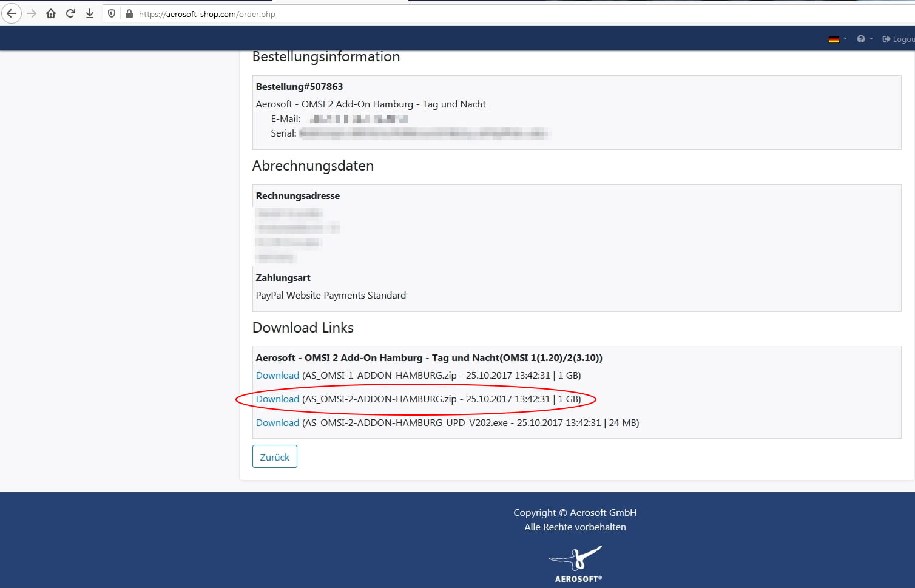Download AS_OMSI-2-ADDON-HAMBURG.zip file
The image size is (915, 588).
[x=277, y=399]
